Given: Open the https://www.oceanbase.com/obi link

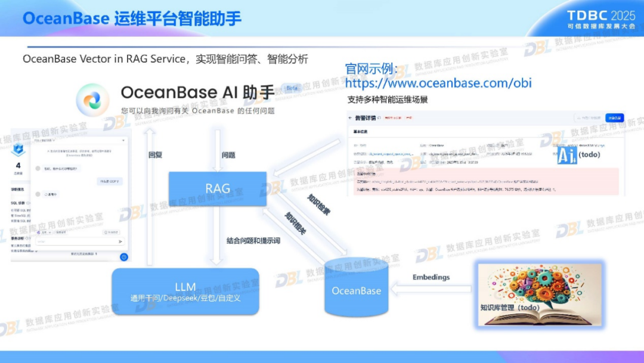Looking at the screenshot, I should click(x=438, y=83).
